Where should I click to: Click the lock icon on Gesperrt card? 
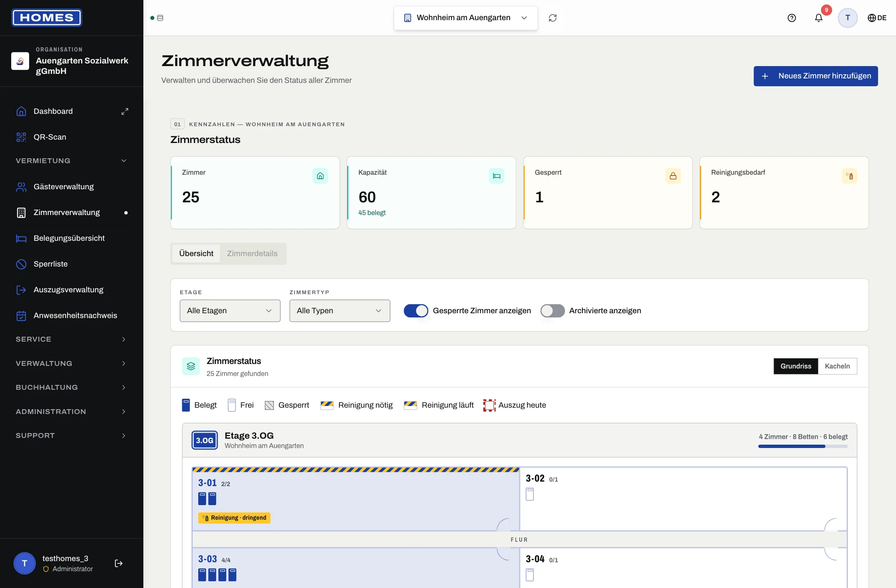coord(673,176)
